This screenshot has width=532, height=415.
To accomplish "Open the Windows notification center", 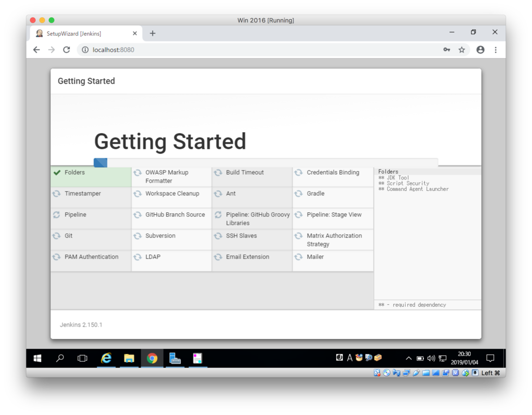I will (490, 358).
